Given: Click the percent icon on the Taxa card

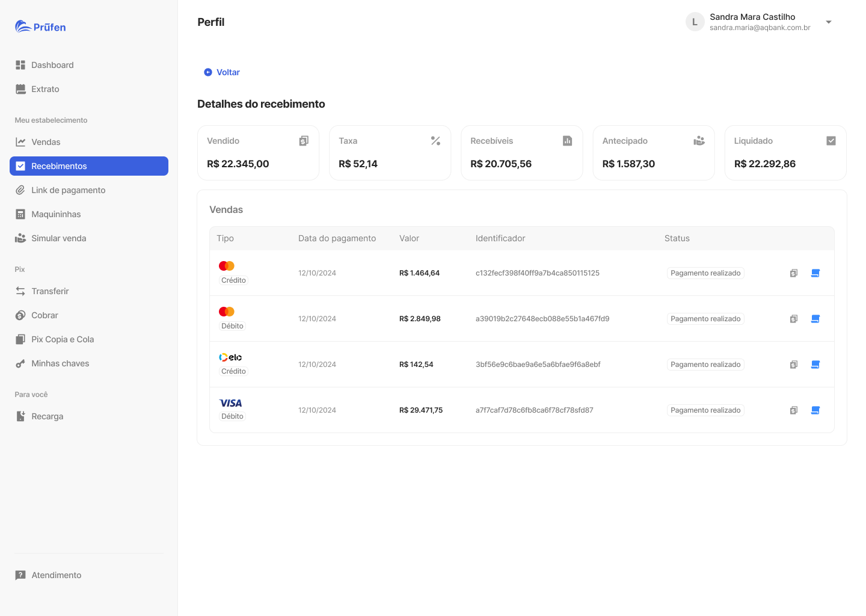Looking at the screenshot, I should [x=436, y=141].
